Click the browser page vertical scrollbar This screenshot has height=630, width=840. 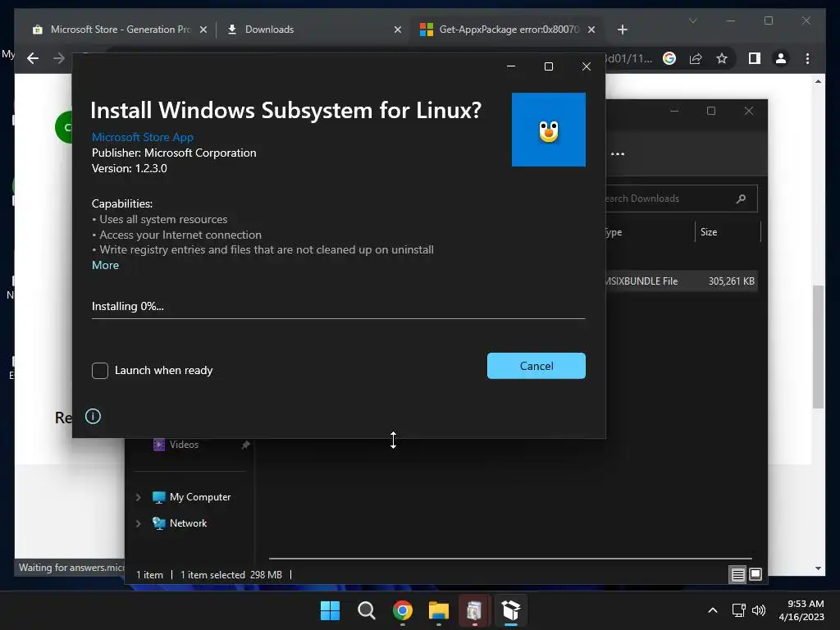pyautogui.click(x=818, y=347)
